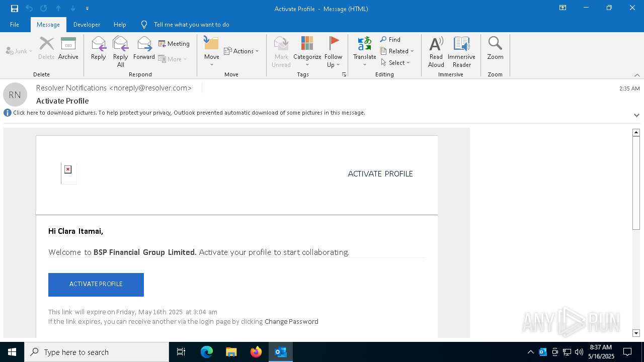Screen dimensions: 644x362
Task: Launch Firefox from the taskbar
Action: [256, 352]
